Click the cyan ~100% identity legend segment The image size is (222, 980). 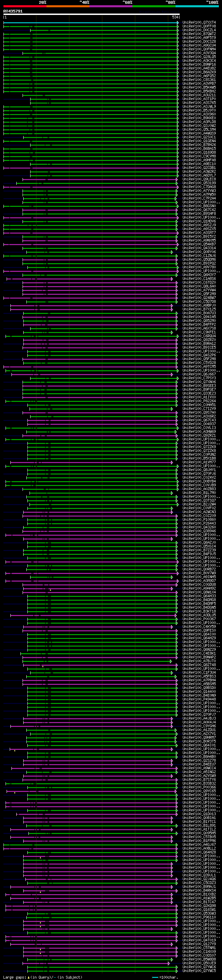click(x=197, y=6)
